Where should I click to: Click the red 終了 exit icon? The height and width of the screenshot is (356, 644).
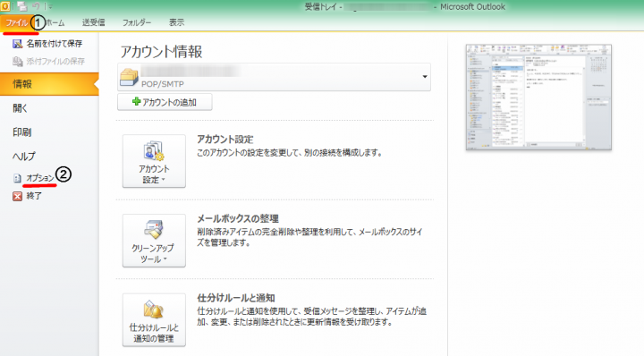pos(17,196)
